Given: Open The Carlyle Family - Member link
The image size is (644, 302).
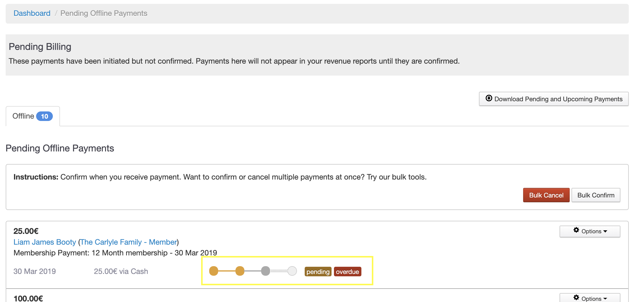Looking at the screenshot, I should 129,242.
